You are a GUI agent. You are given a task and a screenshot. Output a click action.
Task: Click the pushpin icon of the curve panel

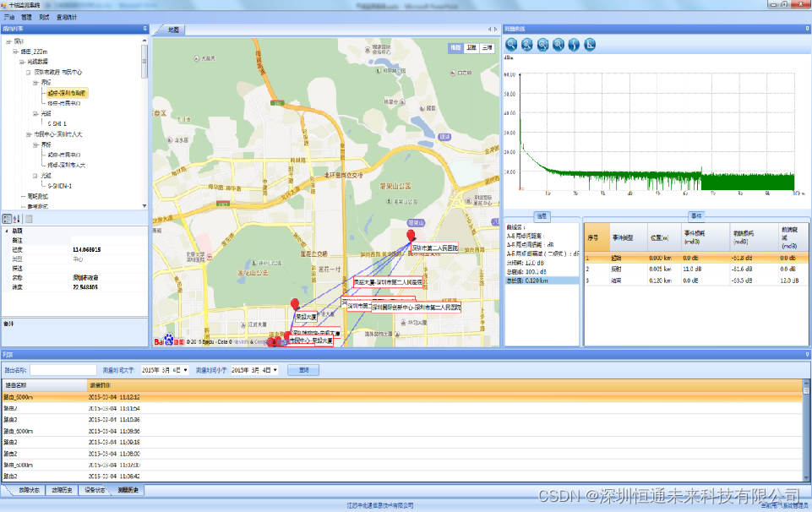point(807,29)
